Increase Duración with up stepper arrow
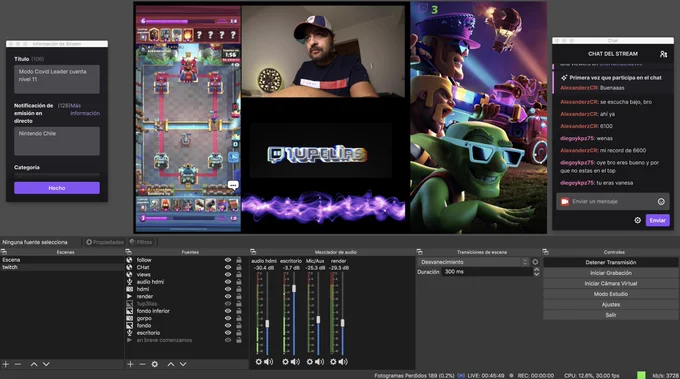Screen dimensions: 680x379 (x=536, y=269)
